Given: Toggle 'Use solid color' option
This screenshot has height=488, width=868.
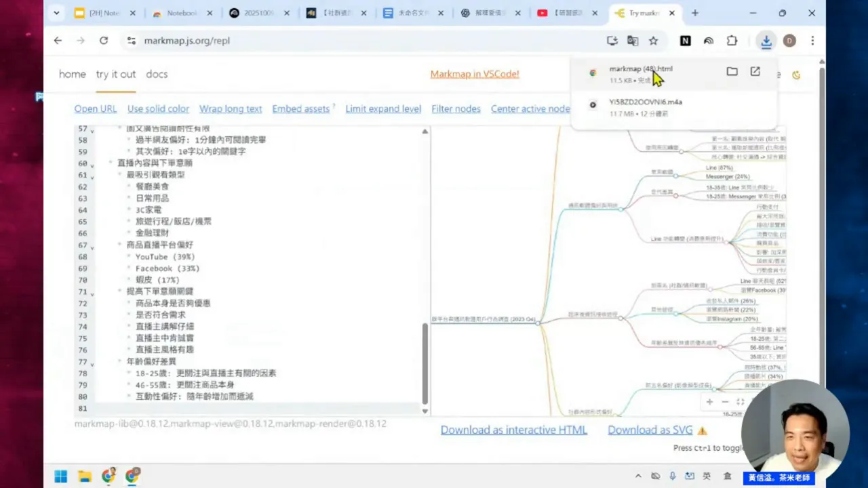Looking at the screenshot, I should (158, 108).
